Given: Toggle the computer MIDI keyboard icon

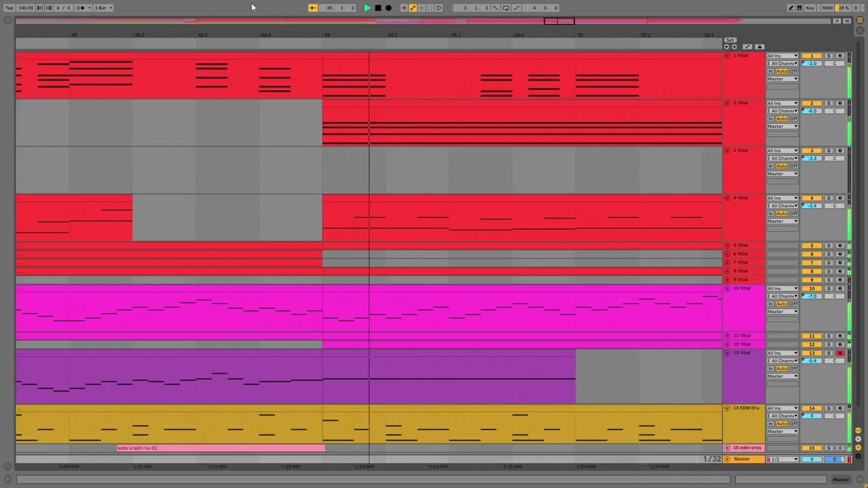Looking at the screenshot, I should pos(800,8).
